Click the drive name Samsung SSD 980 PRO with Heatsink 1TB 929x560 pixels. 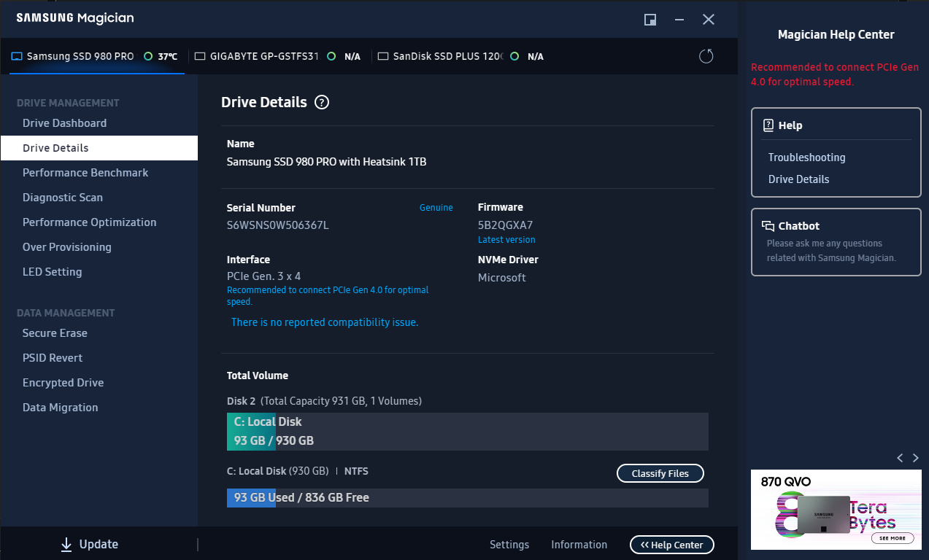[326, 162]
